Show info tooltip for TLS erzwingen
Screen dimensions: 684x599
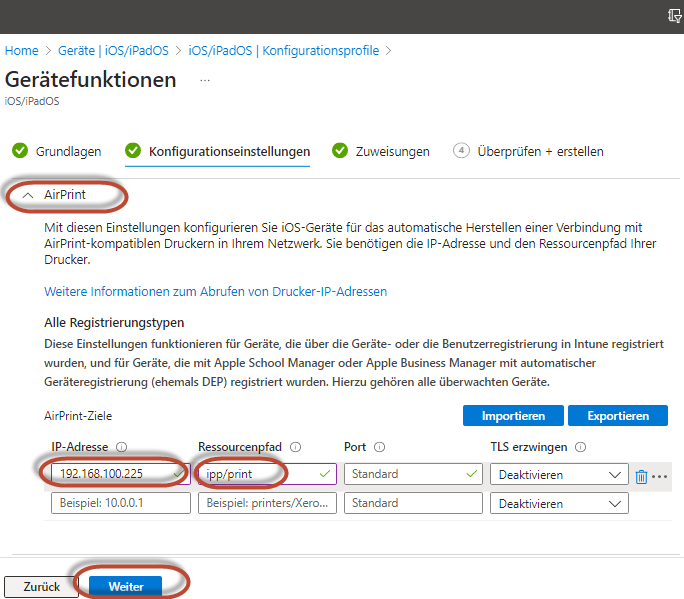tap(581, 448)
